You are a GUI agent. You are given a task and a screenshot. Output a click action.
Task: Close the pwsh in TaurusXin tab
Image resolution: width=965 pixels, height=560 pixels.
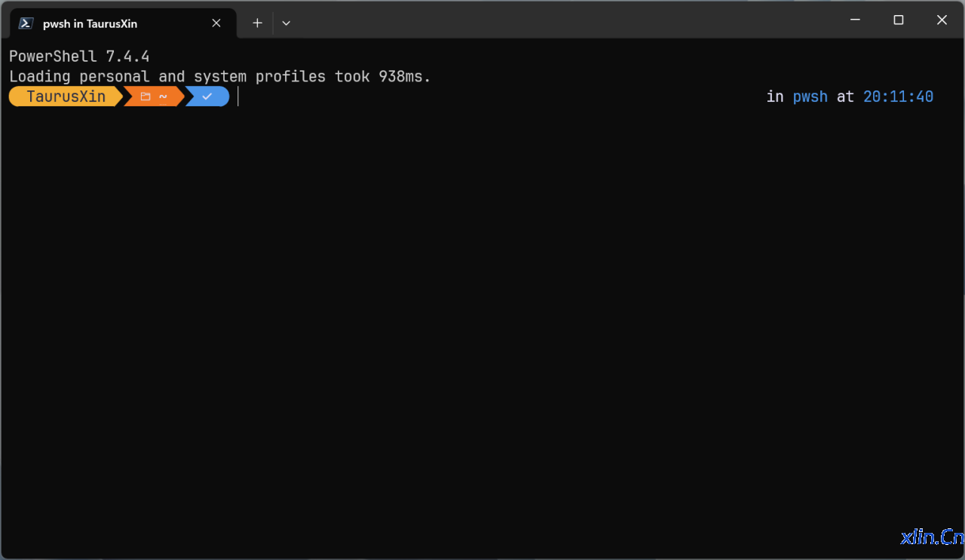[x=216, y=23]
